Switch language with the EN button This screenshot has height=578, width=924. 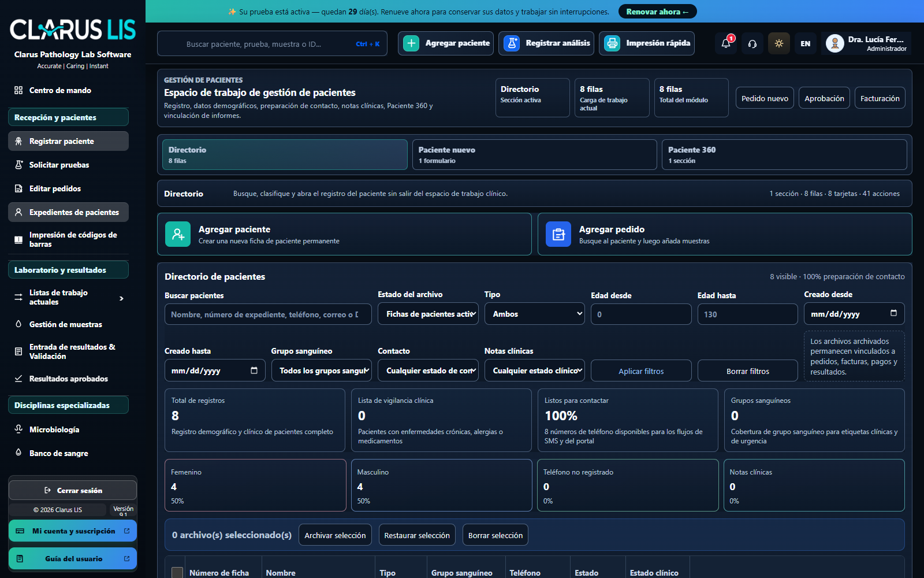point(806,43)
